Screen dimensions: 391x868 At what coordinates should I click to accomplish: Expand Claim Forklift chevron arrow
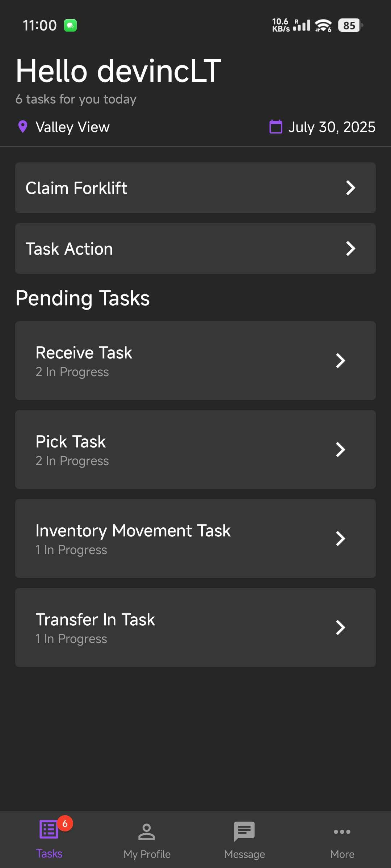(350, 188)
